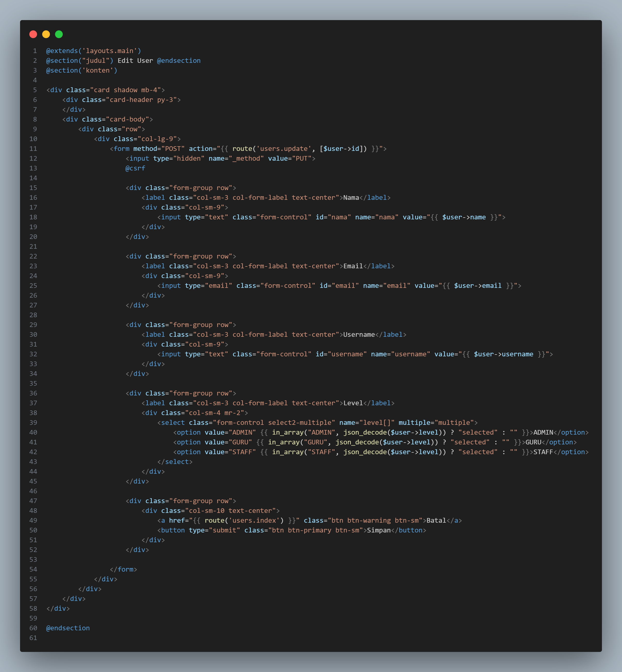
Task: Click the @extends directive on line 1
Action: (62, 51)
